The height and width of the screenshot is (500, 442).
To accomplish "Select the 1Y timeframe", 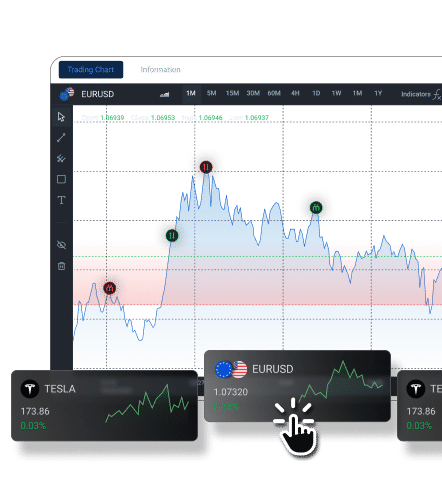I will pyautogui.click(x=378, y=93).
